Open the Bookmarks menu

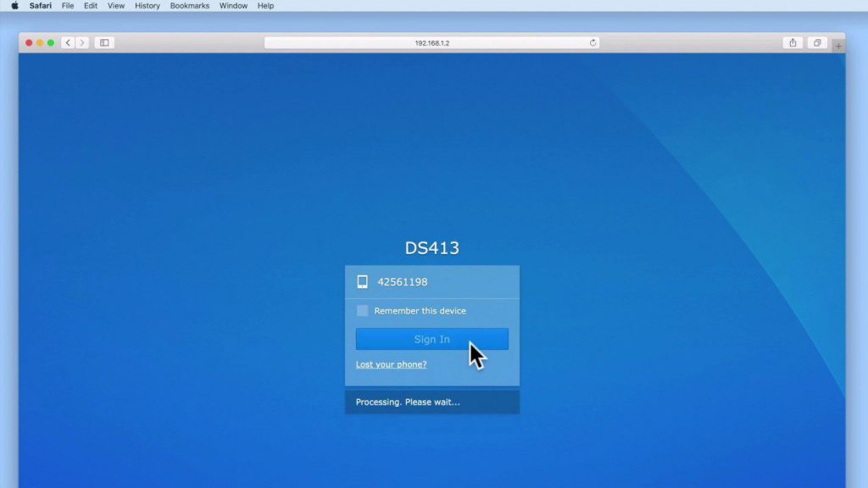[189, 6]
